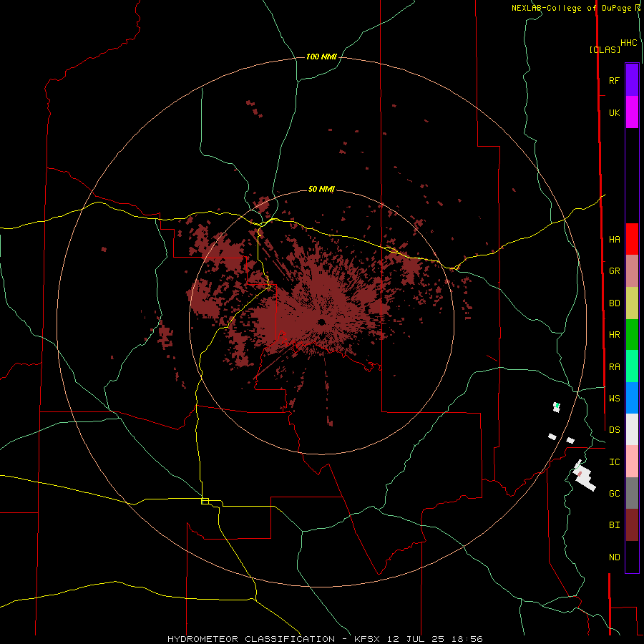
Task: Click the BI dark red legend swatch
Action: (x=632, y=525)
